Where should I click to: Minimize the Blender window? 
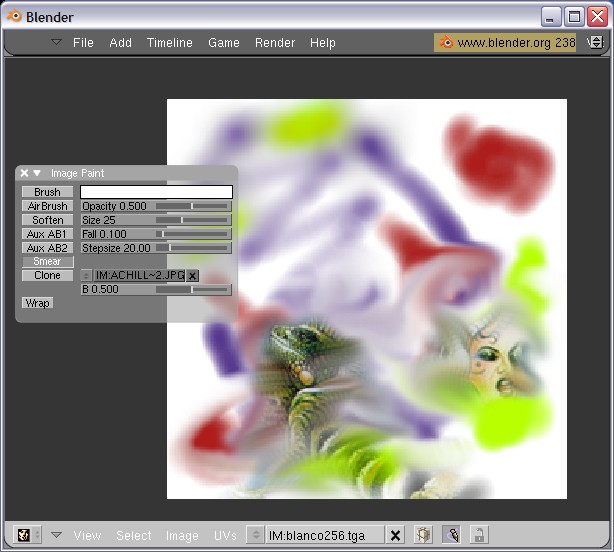(551, 17)
